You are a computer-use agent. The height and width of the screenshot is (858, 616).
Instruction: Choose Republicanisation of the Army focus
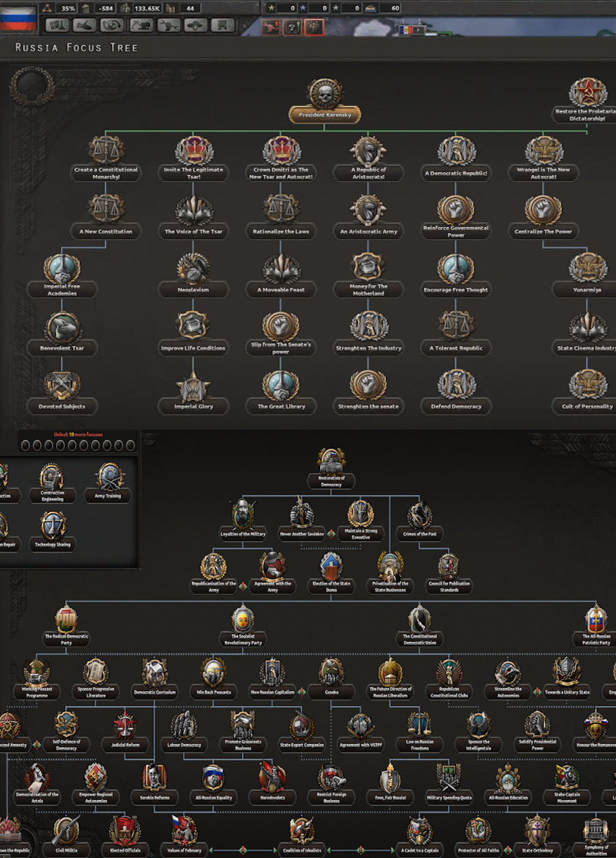(213, 572)
